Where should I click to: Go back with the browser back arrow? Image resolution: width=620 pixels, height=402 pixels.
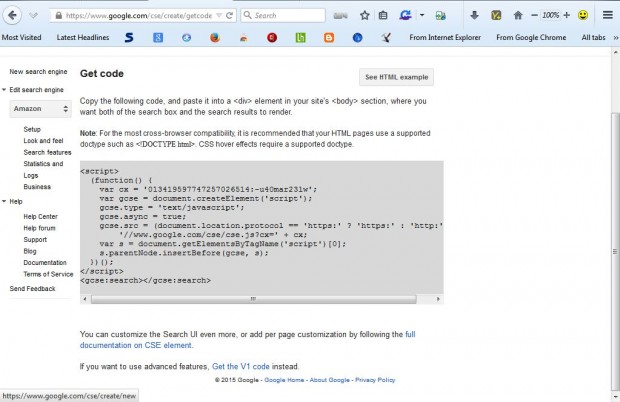[12, 15]
